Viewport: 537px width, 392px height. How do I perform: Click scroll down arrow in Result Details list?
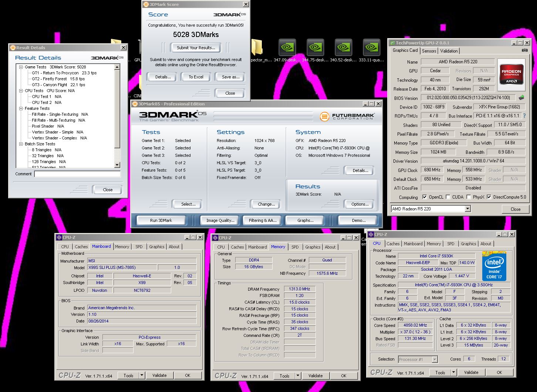[117, 165]
